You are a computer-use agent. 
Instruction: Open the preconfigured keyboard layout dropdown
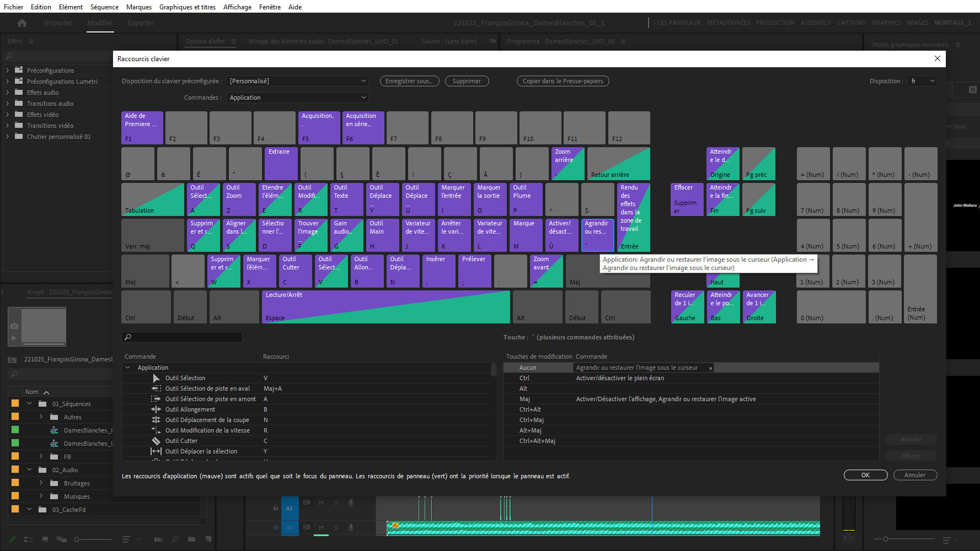(298, 81)
